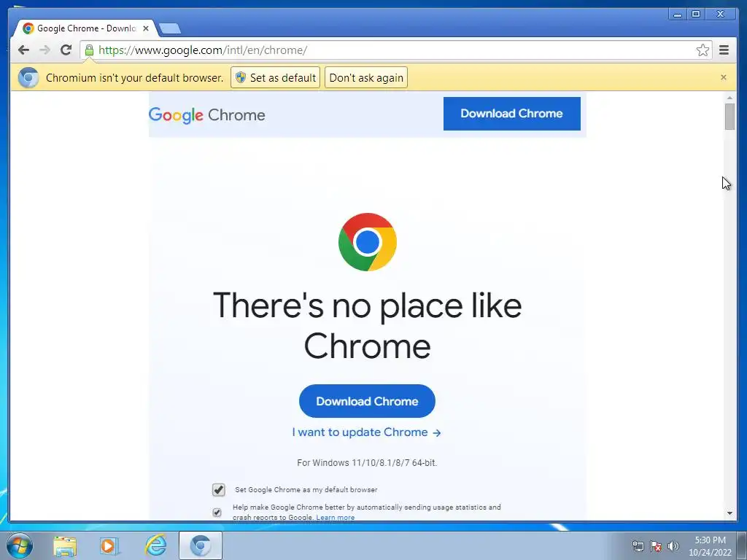Viewport: 747px width, 560px height.
Task: Dismiss the default browser infobar
Action: (723, 77)
